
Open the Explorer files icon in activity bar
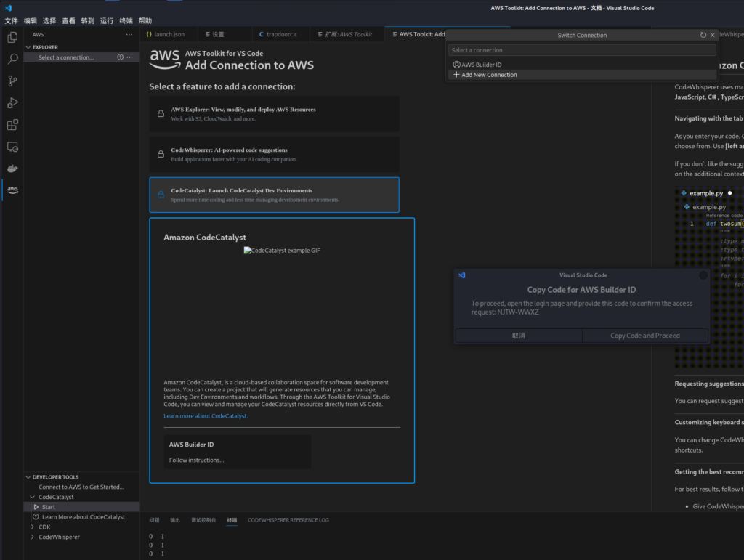[12, 37]
